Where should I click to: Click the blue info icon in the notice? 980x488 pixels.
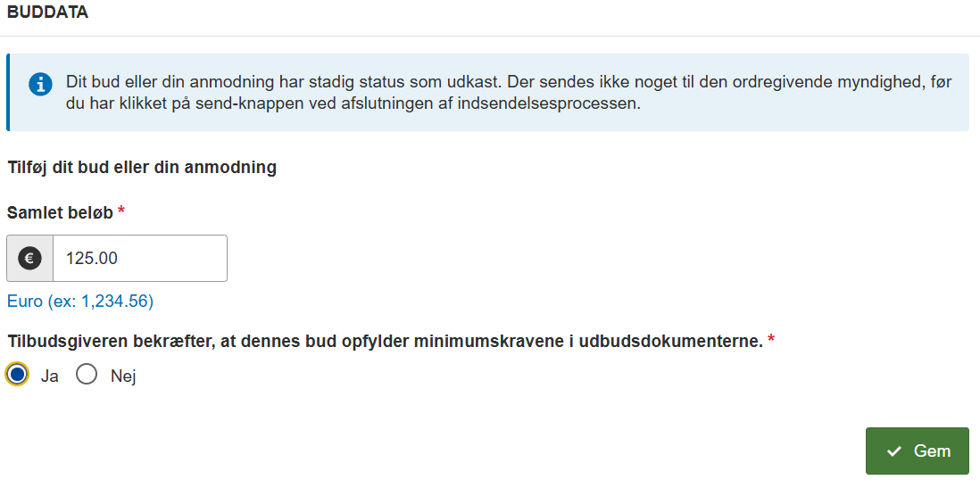40,84
